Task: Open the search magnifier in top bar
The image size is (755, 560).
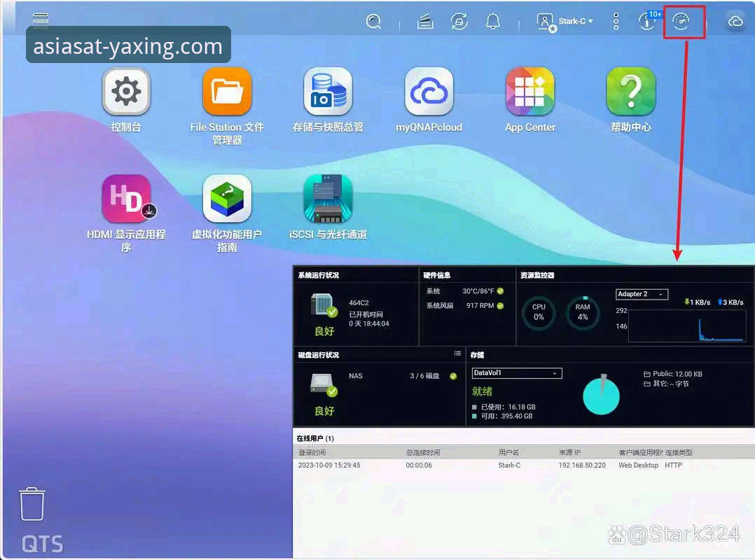Action: tap(374, 21)
